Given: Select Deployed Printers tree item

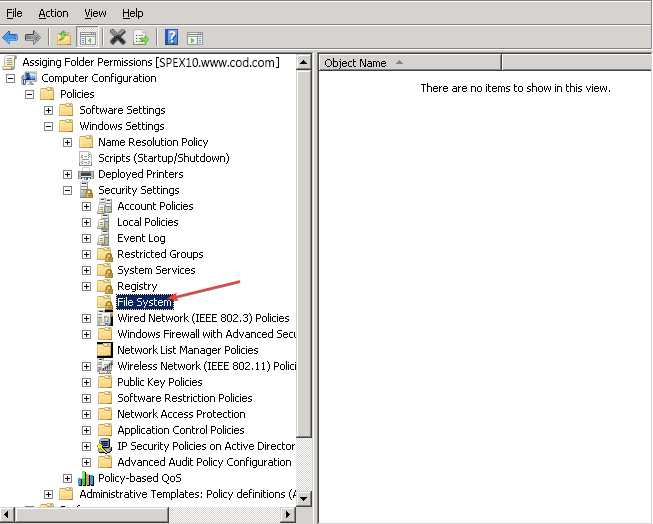Looking at the screenshot, I should 141,174.
